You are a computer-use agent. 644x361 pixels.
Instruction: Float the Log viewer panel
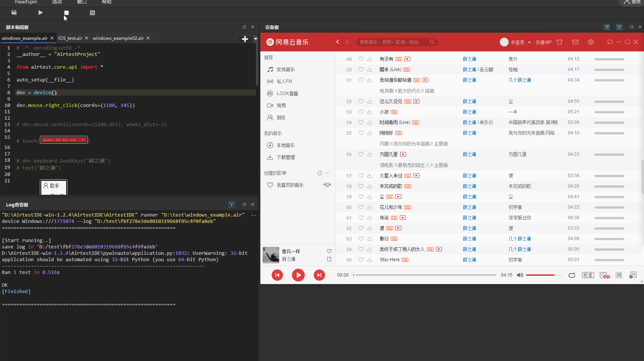[x=244, y=205]
